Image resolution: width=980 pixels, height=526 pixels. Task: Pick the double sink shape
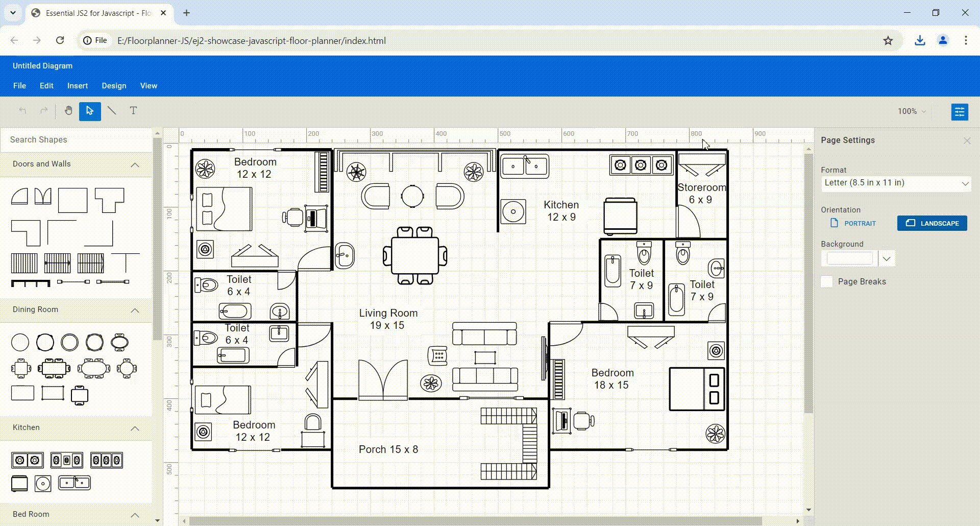pyautogui.click(x=75, y=483)
